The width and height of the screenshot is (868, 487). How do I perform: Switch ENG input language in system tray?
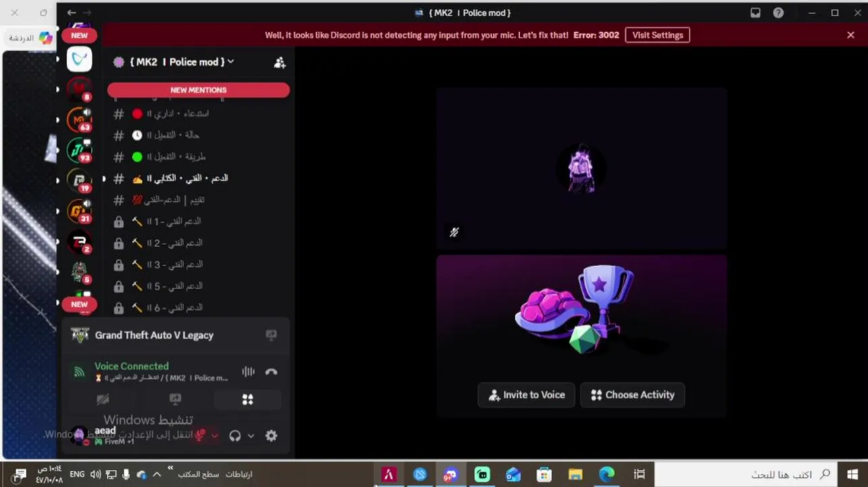pos(77,475)
